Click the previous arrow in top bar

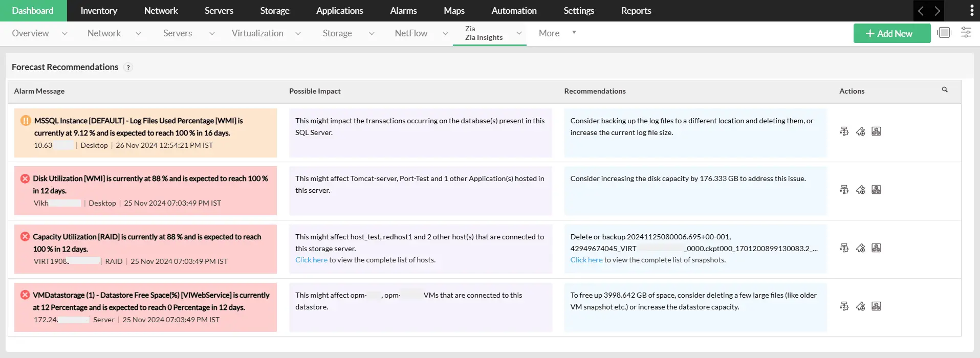click(x=921, y=11)
